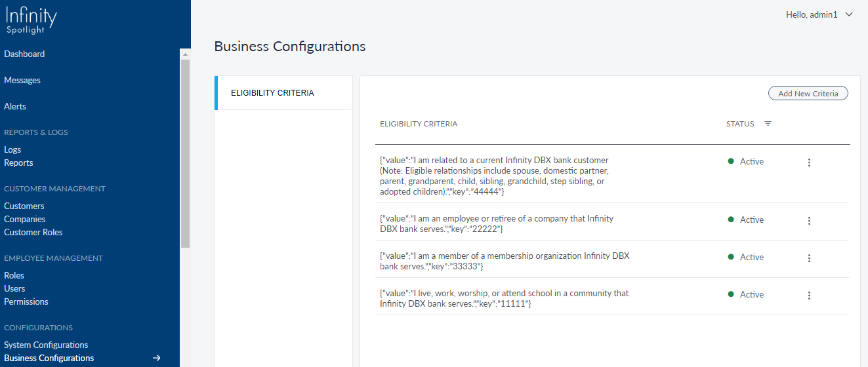868x367 pixels.
Task: Open Reports under Reports & Logs
Action: (18, 163)
